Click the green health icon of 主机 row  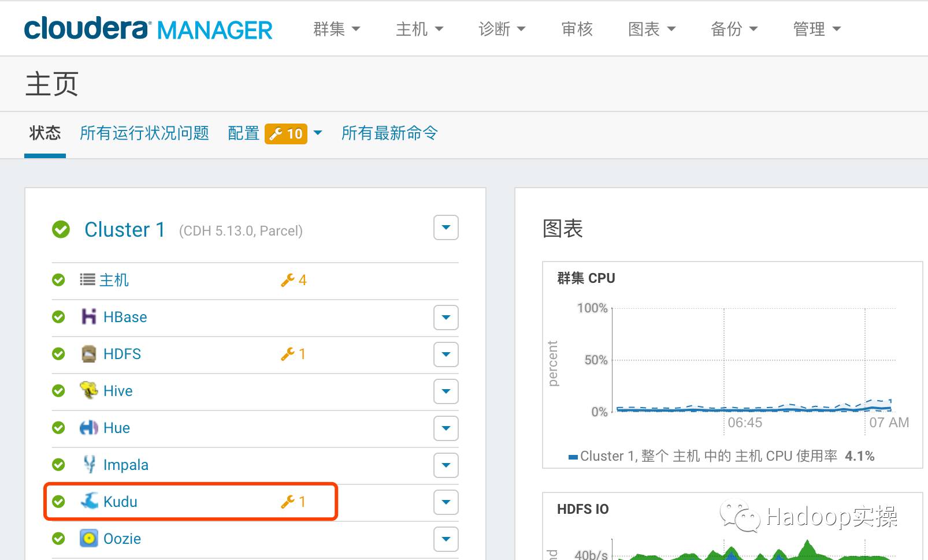click(x=58, y=280)
